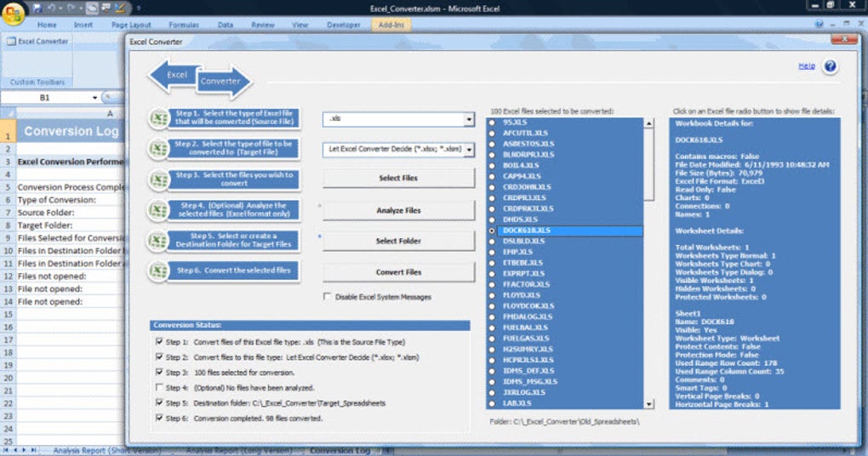Click the Excel icon beside Step 1

pyautogui.click(x=159, y=118)
